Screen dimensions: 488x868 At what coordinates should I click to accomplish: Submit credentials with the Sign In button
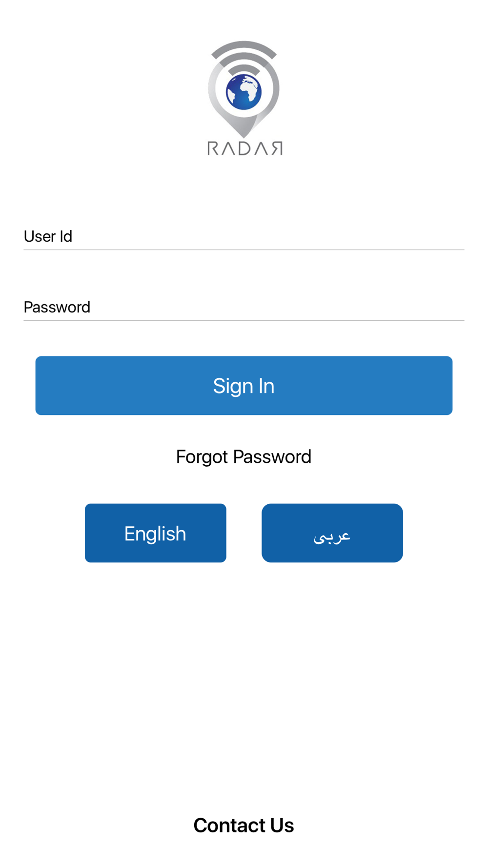coord(244,386)
